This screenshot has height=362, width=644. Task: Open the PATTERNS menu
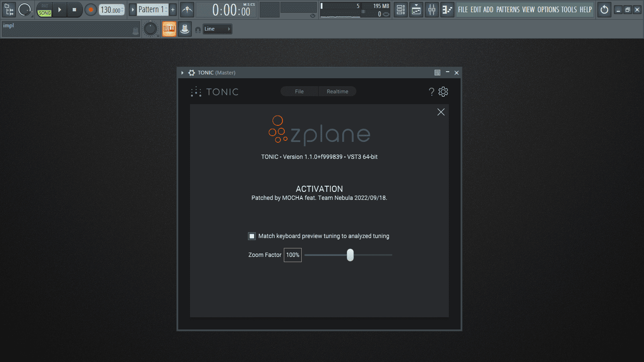pos(508,9)
